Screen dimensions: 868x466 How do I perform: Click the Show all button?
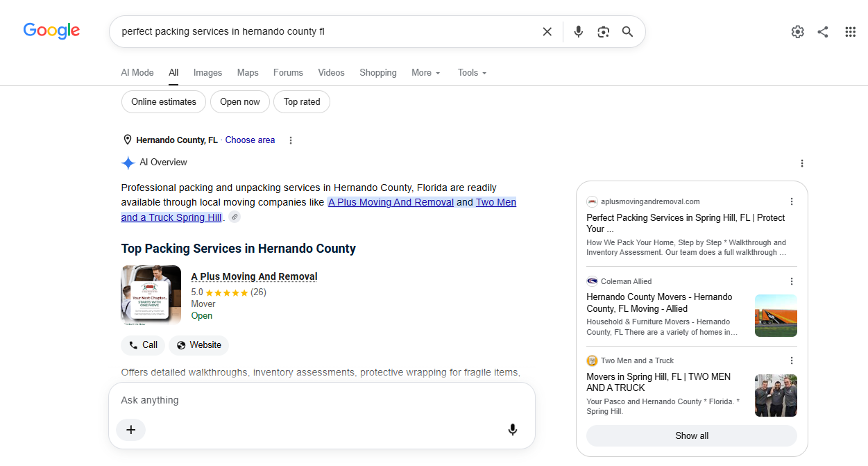tap(692, 436)
